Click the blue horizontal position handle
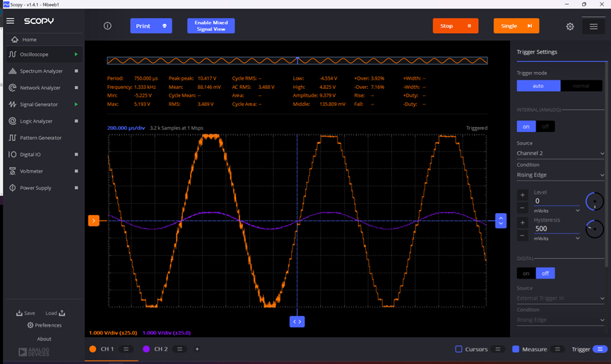 pyautogui.click(x=297, y=322)
